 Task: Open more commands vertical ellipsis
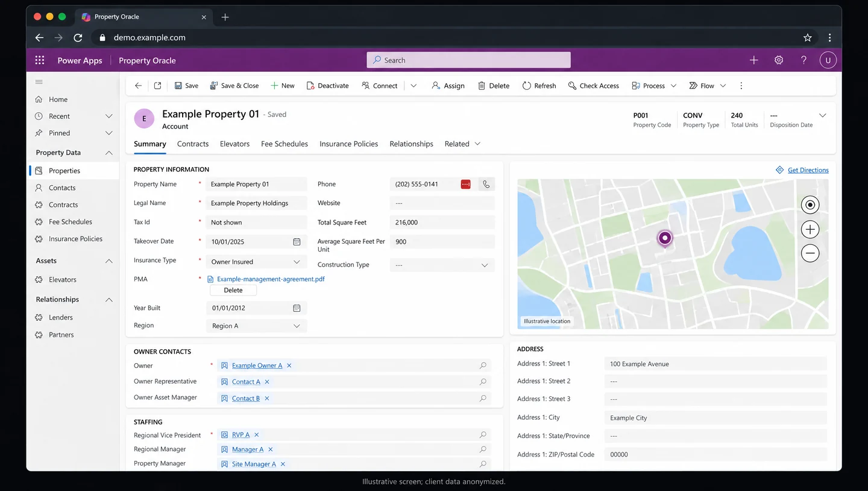point(741,86)
